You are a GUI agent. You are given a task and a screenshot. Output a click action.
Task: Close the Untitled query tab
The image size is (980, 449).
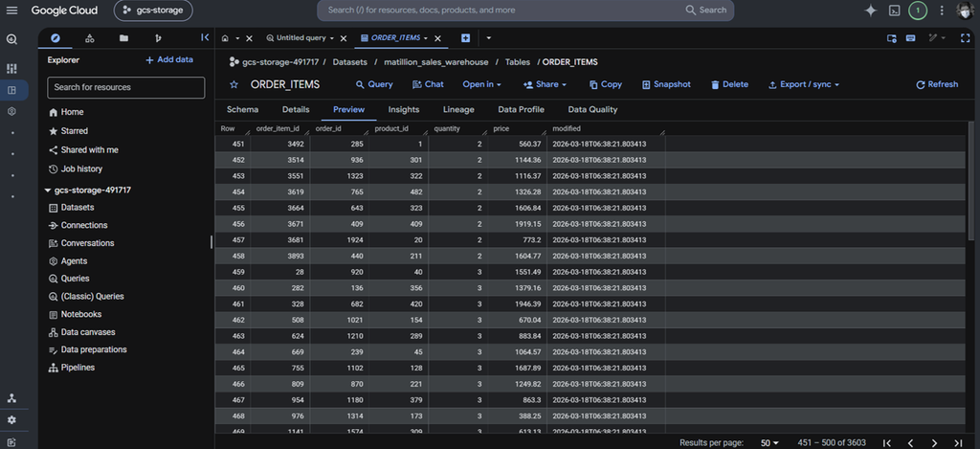pos(344,38)
